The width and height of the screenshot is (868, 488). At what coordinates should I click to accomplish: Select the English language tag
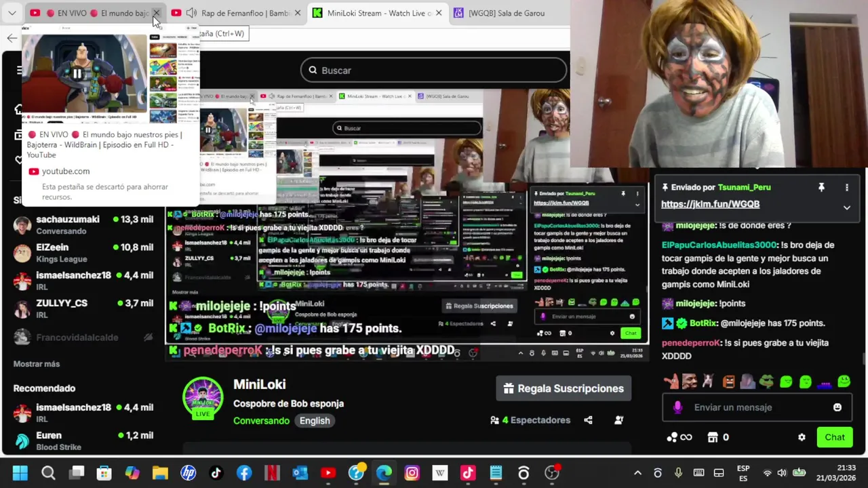315,421
